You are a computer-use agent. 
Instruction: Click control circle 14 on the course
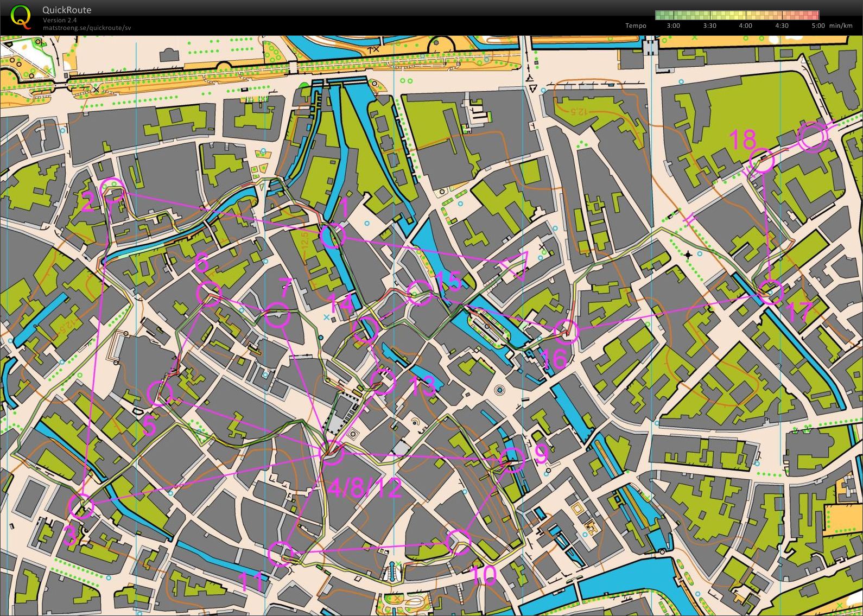[365, 330]
